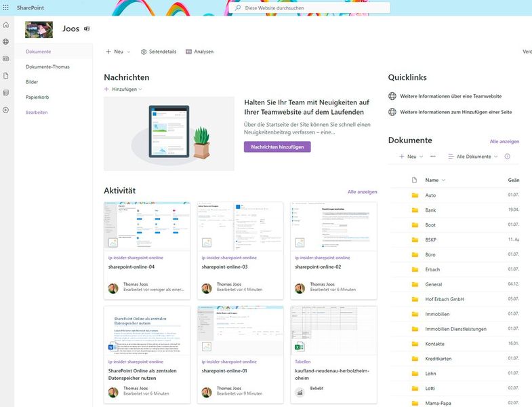Open the Mama-Papa folder
532x407 pixels.
pos(438,403)
